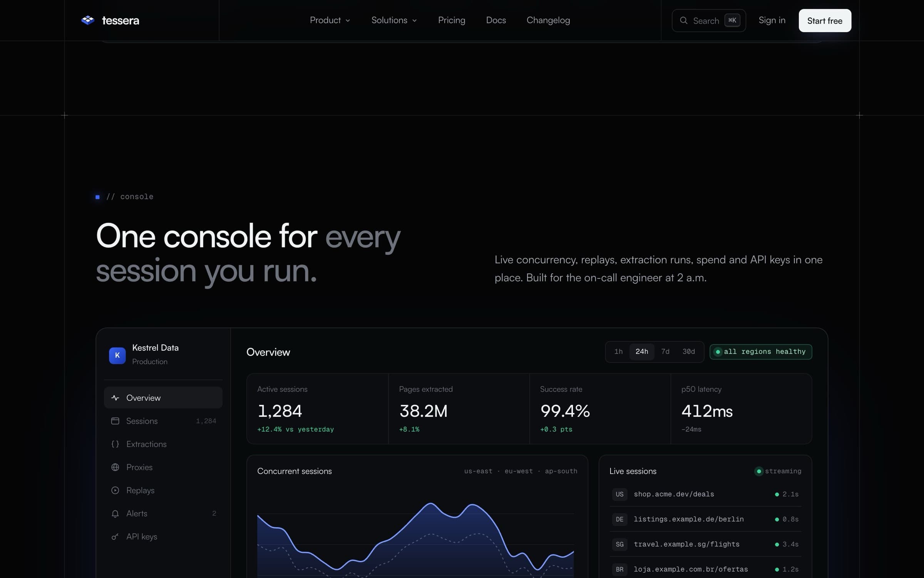Click the concurrent sessions chart peak
Screen dimensions: 924x578
coord(430,503)
